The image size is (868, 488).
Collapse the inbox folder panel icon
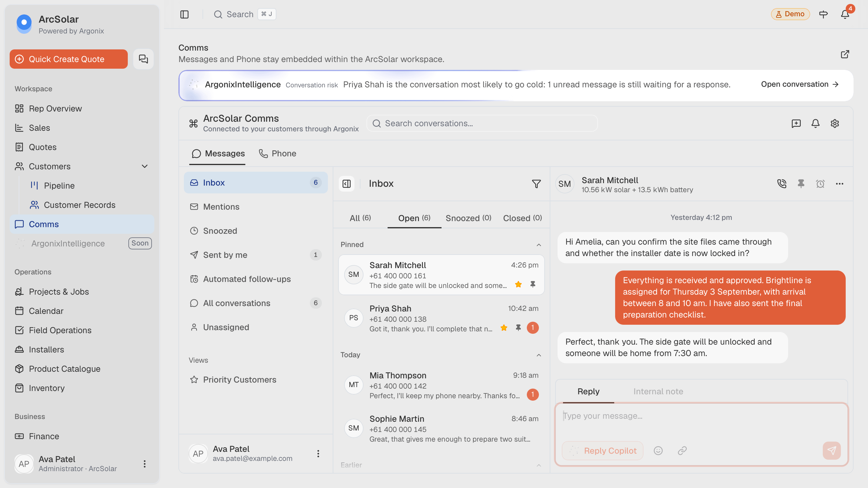[347, 183]
